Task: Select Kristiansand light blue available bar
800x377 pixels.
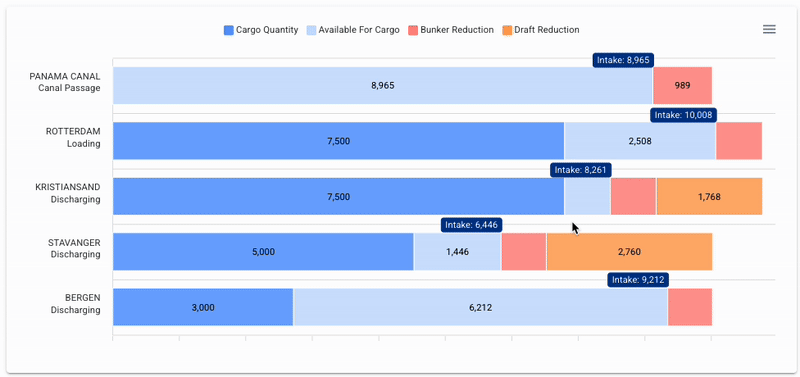Action: 587,196
